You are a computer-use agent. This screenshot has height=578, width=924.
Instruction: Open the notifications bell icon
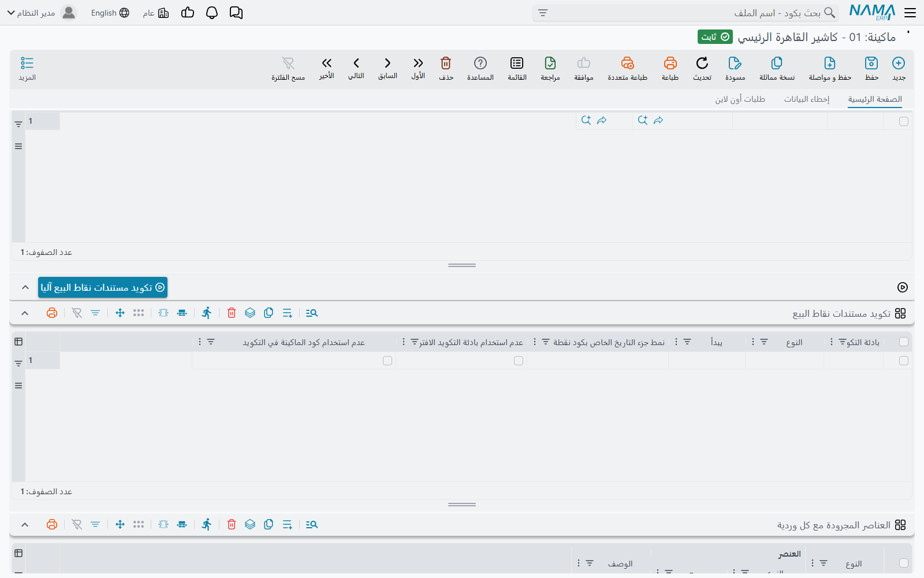tap(212, 13)
